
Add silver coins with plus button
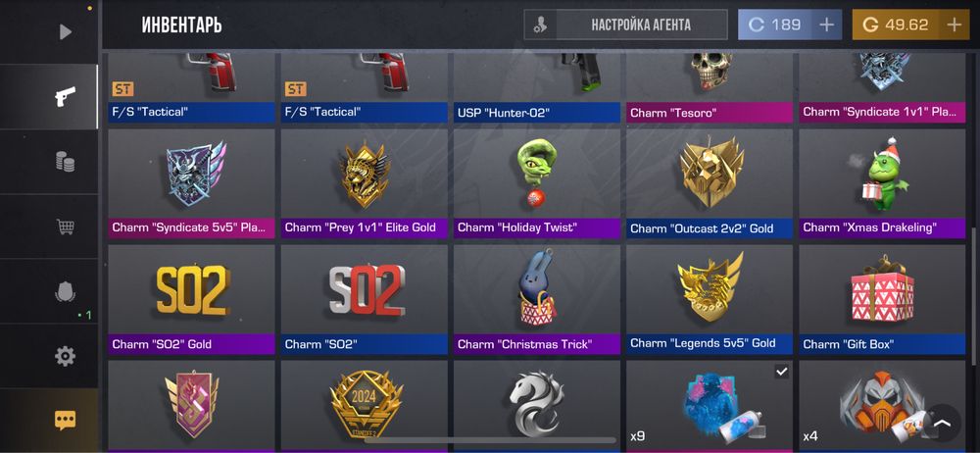pos(826,25)
